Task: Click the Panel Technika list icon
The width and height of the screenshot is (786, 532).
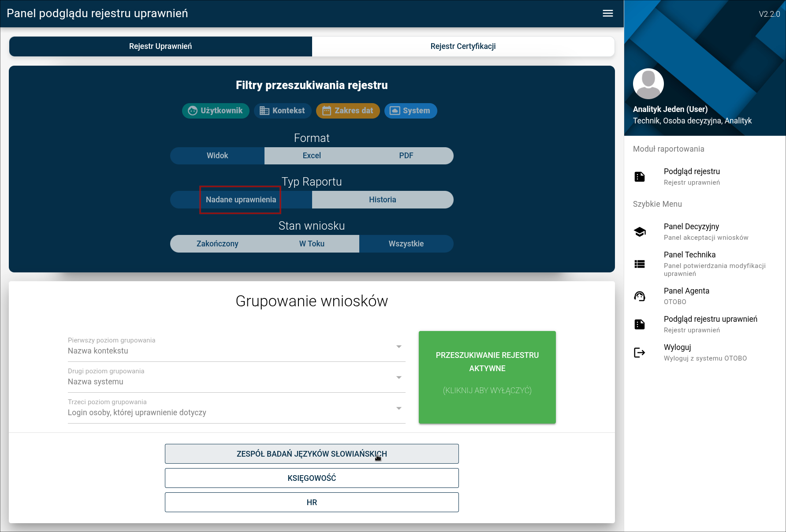Action: pyautogui.click(x=640, y=264)
